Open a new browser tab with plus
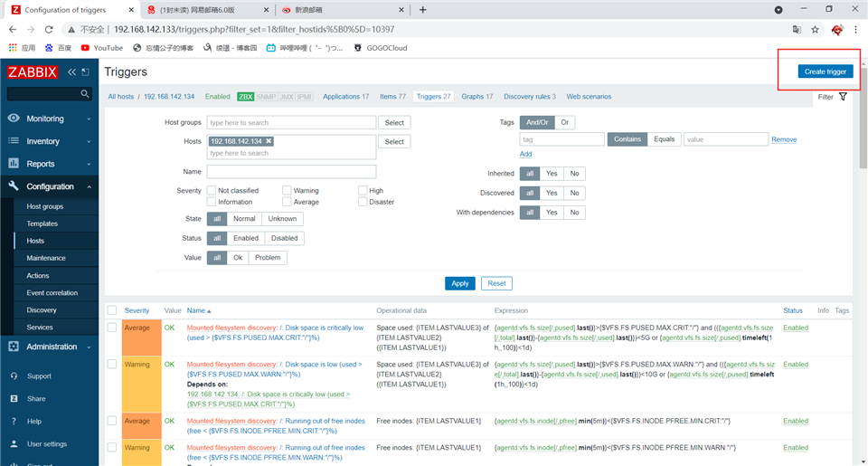This screenshot has width=868, height=466. tap(422, 9)
